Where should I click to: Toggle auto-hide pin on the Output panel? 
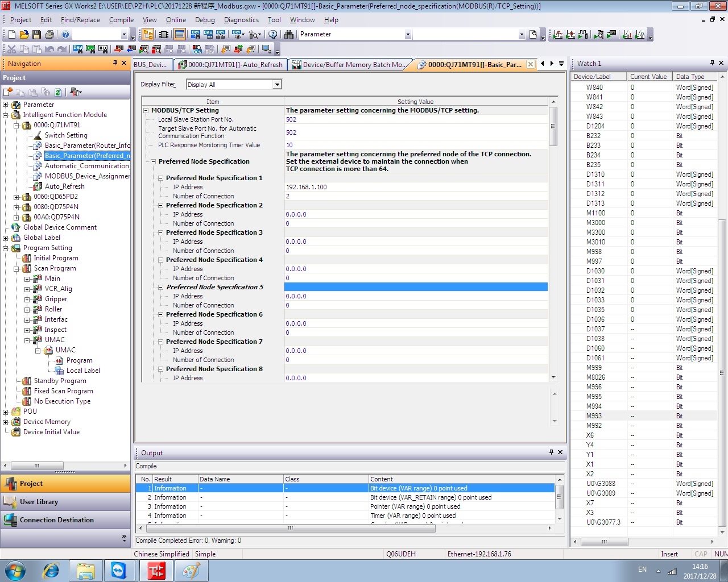[551, 452]
